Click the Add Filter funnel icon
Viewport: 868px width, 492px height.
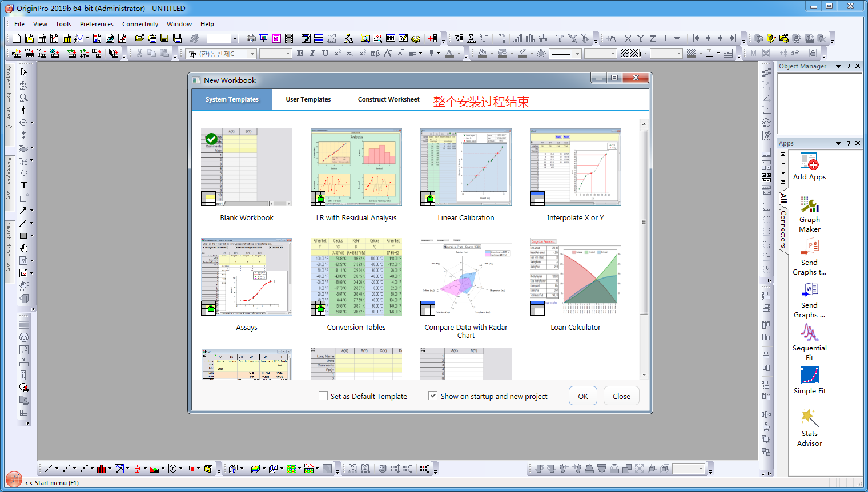coord(560,38)
